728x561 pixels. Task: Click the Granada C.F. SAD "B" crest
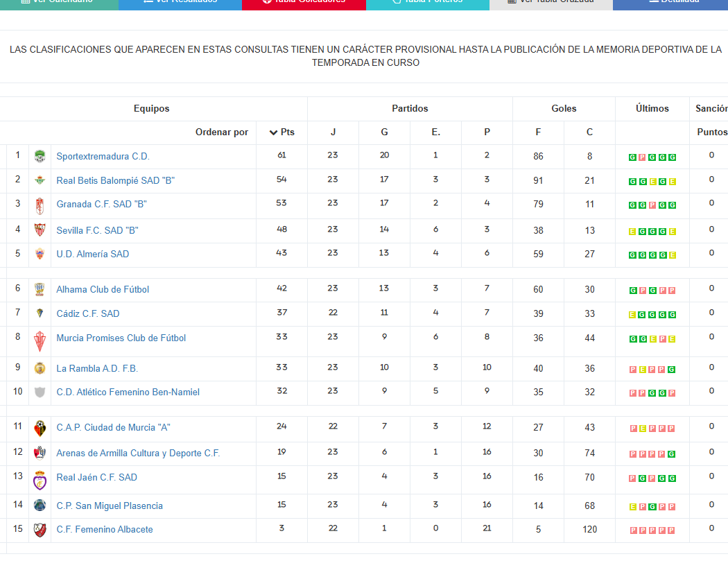tap(40, 206)
